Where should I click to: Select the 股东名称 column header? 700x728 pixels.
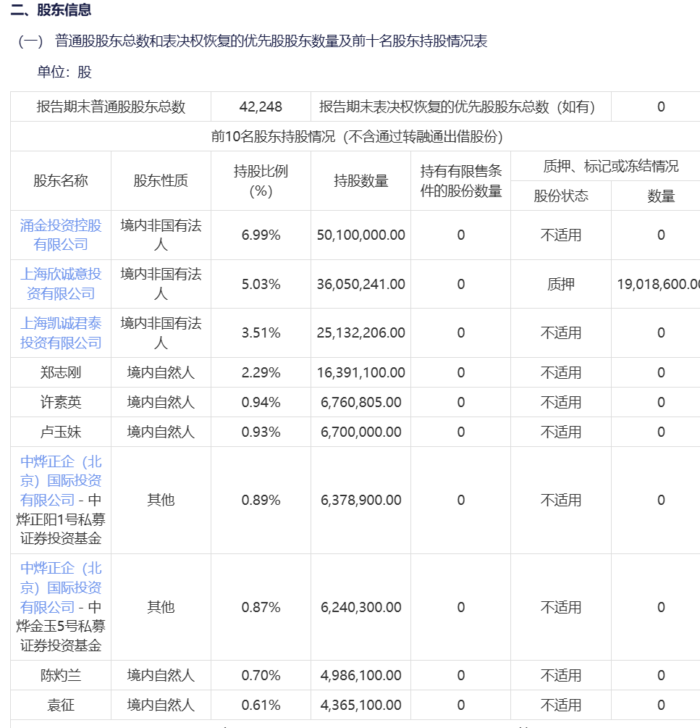(61, 180)
